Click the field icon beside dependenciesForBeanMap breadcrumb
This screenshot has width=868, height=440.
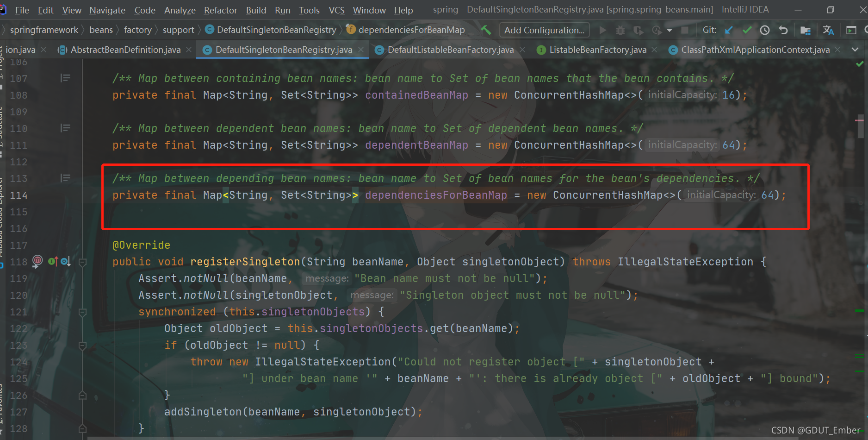351,30
